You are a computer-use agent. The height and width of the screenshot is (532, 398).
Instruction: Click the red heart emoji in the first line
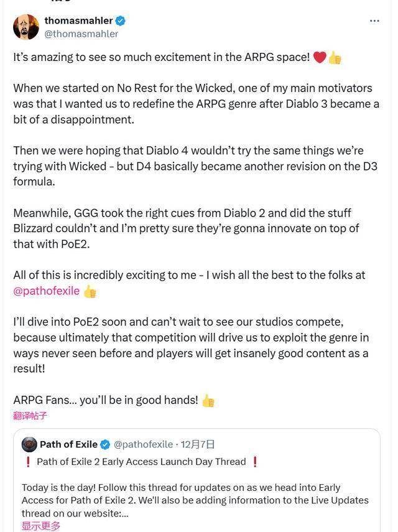(x=320, y=57)
